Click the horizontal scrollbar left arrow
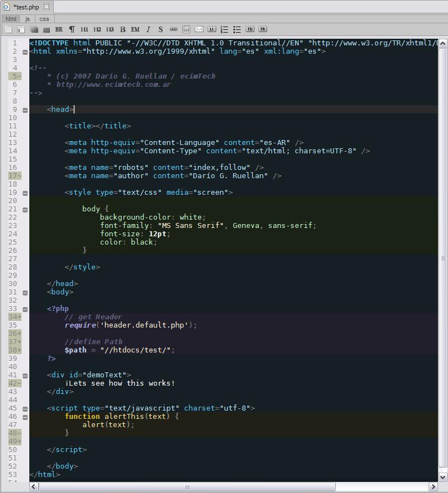Image resolution: width=448 pixels, height=493 pixels. (x=34, y=487)
